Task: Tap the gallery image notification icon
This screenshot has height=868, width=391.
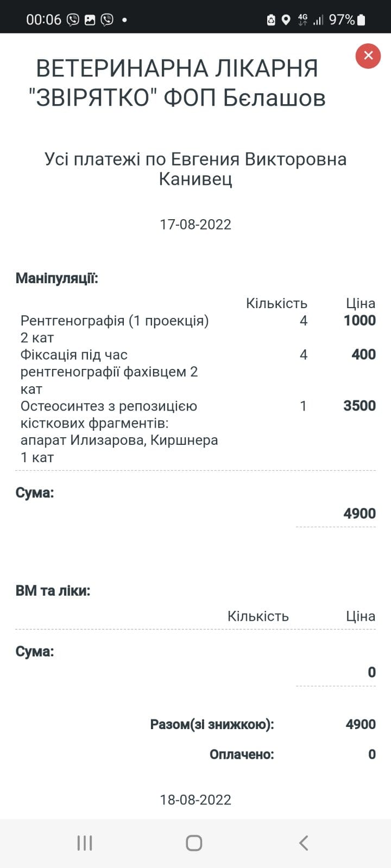Action: 90,20
